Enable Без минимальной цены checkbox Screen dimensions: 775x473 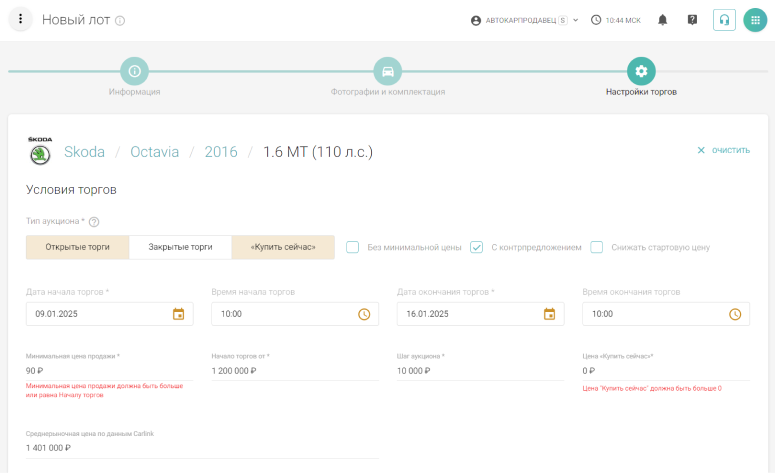coord(353,247)
